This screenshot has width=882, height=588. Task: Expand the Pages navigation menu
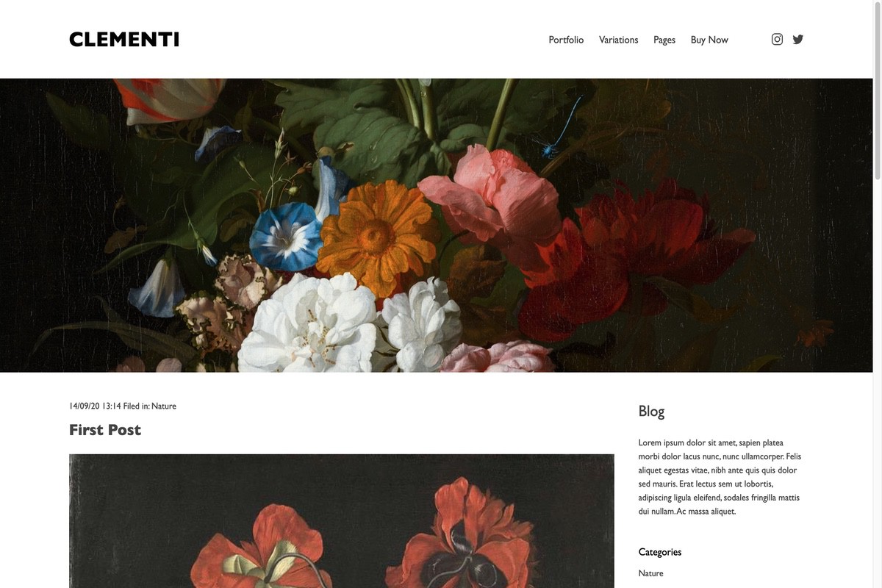tap(664, 40)
